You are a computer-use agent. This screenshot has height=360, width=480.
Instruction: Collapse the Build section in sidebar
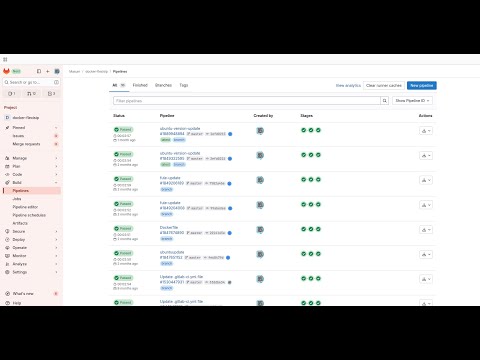pyautogui.click(x=56, y=183)
